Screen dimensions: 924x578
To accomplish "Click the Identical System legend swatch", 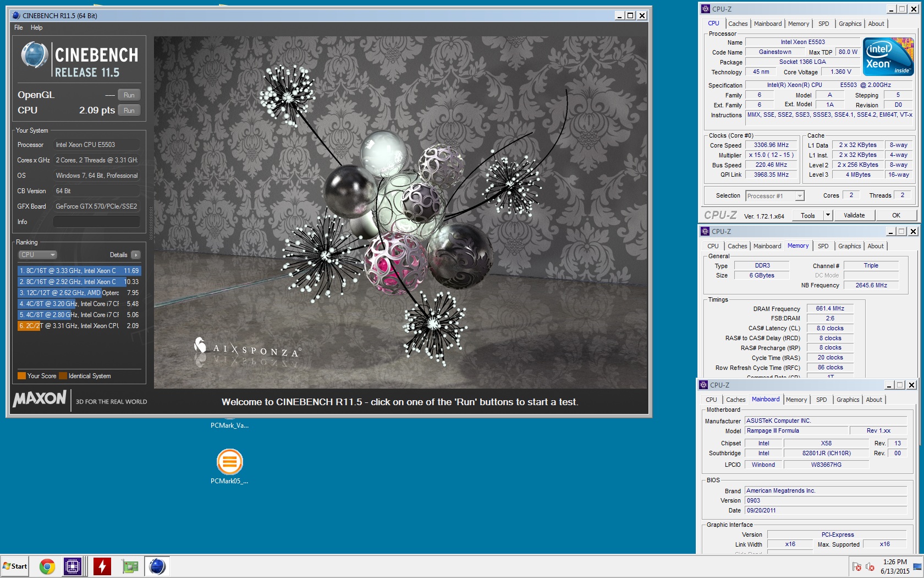I will point(63,376).
